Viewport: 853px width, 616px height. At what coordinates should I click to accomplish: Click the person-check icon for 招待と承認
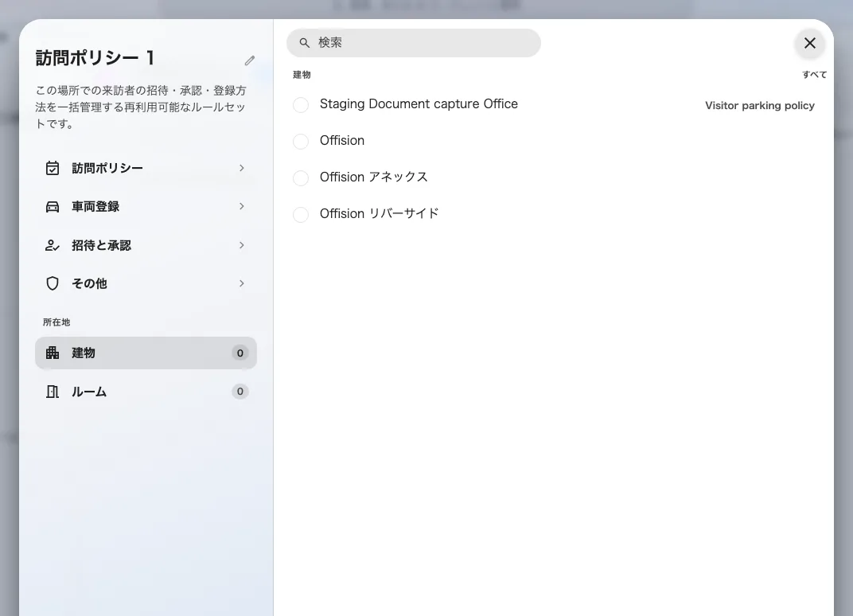coord(53,245)
